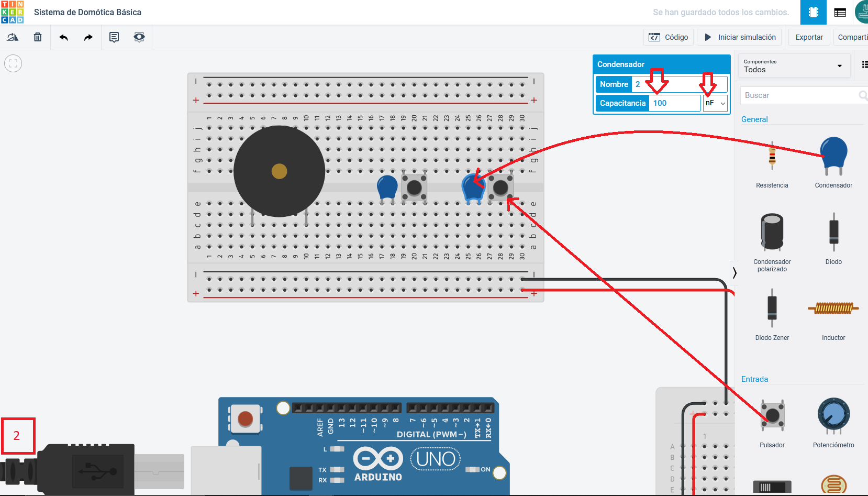868x496 pixels.
Task: Select the Potenciómetro component
Action: [833, 423]
